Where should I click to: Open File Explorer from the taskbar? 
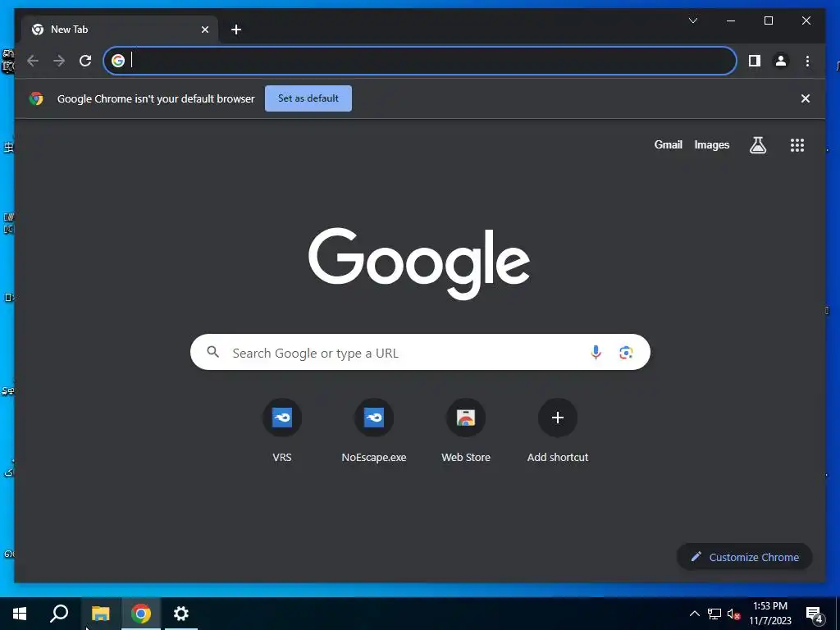[100, 614]
